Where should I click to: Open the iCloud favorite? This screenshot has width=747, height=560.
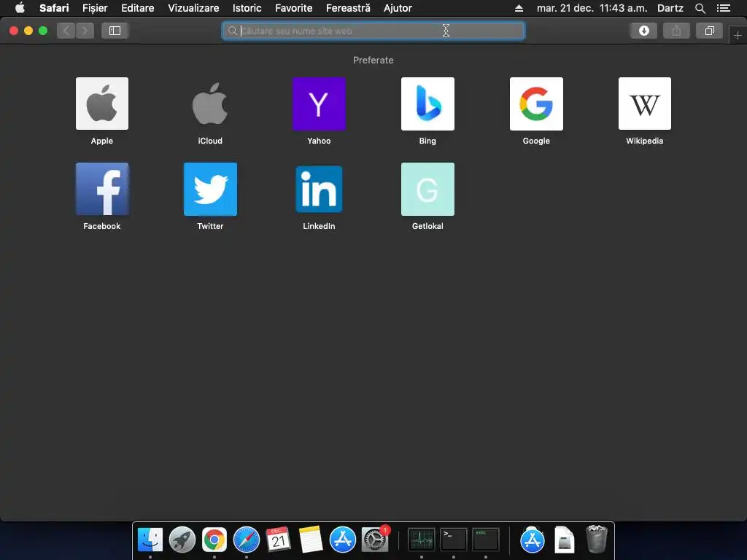point(210,104)
